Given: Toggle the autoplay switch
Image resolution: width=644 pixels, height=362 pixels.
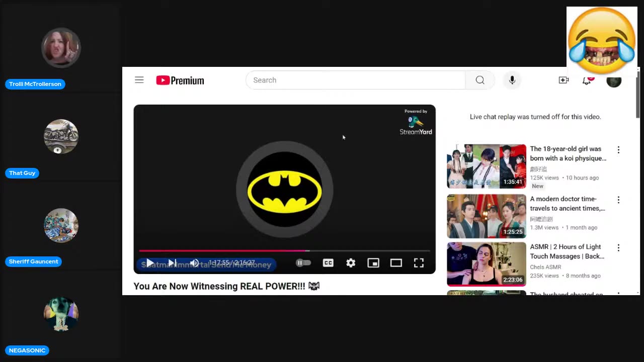Looking at the screenshot, I should [x=303, y=263].
